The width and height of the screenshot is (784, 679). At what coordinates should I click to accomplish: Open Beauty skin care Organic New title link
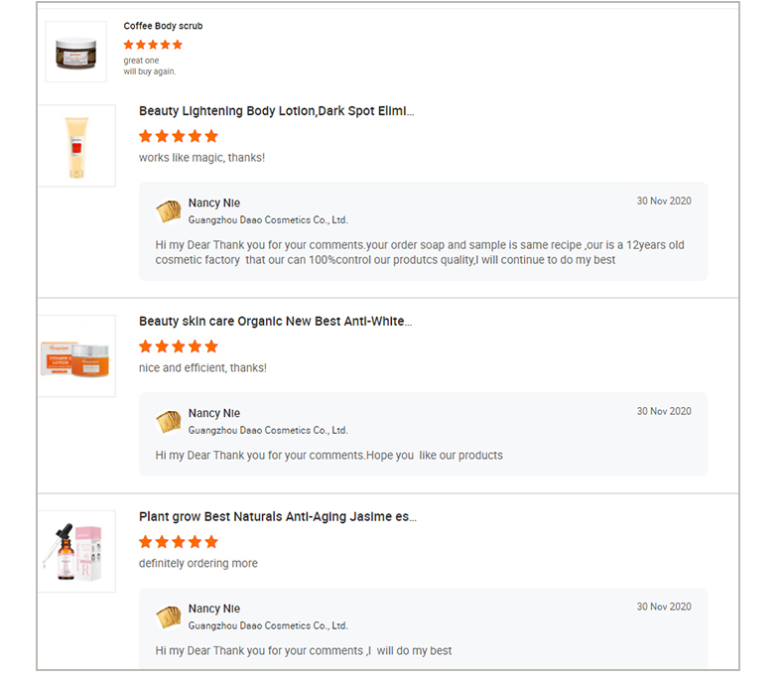point(276,322)
